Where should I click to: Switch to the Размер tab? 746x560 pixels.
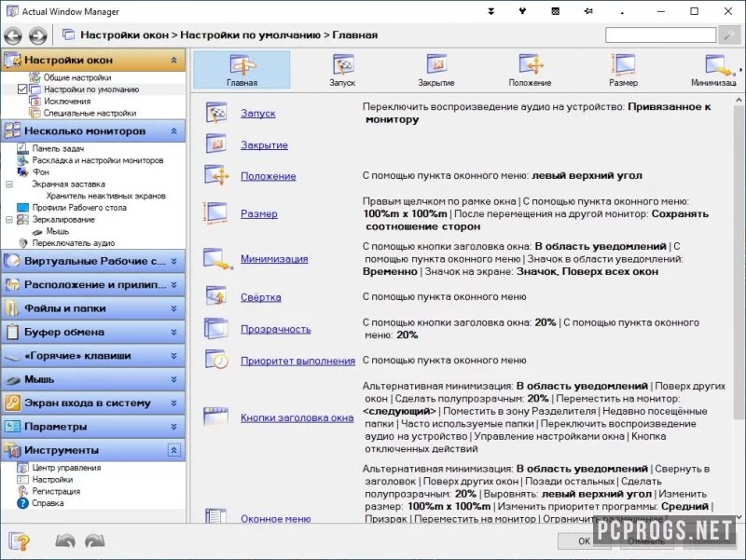pyautogui.click(x=623, y=70)
